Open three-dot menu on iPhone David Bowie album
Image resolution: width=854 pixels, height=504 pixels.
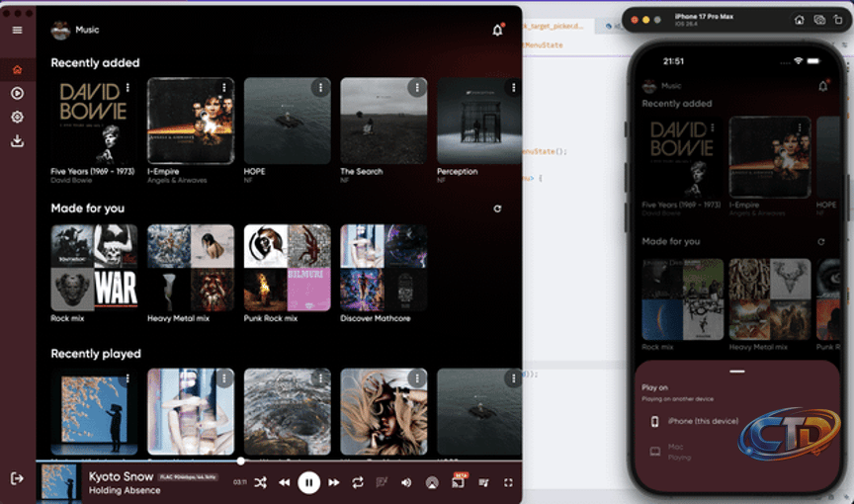point(712,127)
